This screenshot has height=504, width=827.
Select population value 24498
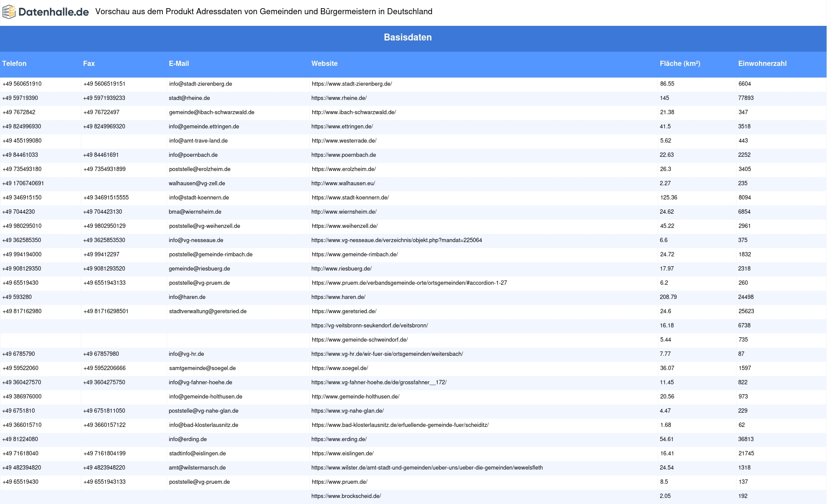tap(746, 297)
